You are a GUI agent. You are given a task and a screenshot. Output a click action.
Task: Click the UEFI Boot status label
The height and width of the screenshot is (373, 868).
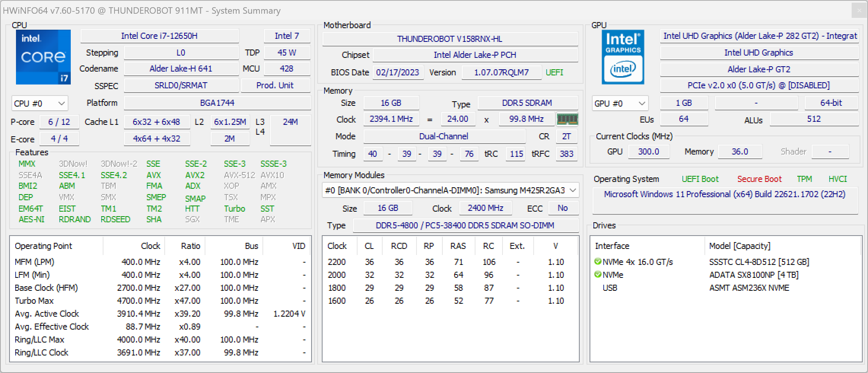pyautogui.click(x=700, y=179)
